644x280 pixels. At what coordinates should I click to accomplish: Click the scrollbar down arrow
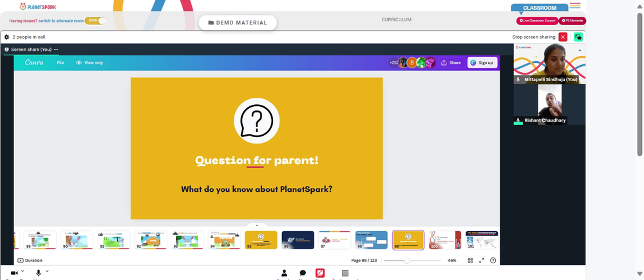coord(639,274)
